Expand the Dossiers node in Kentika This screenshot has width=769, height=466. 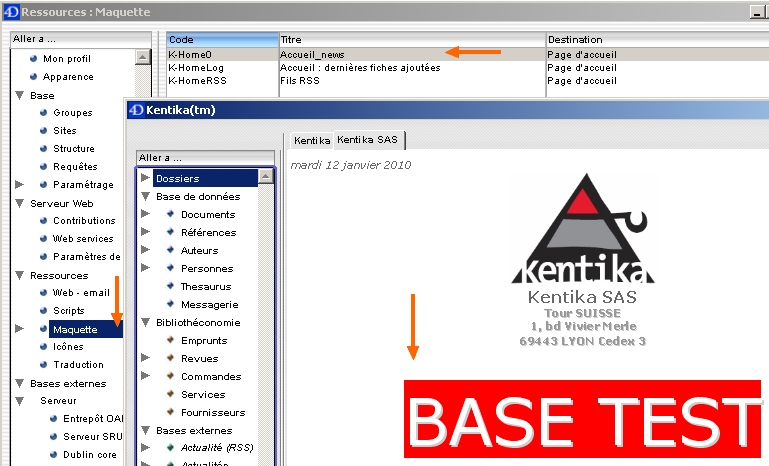pyautogui.click(x=145, y=178)
